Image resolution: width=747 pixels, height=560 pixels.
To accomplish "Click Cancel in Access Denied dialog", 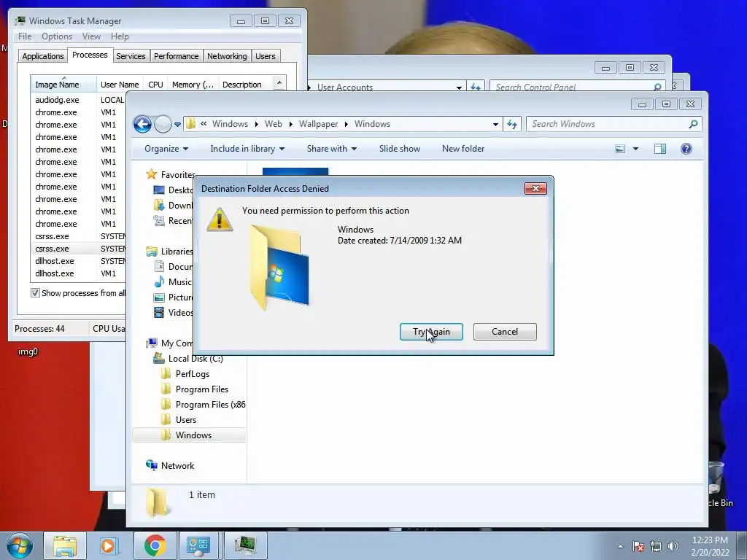I will pos(505,332).
